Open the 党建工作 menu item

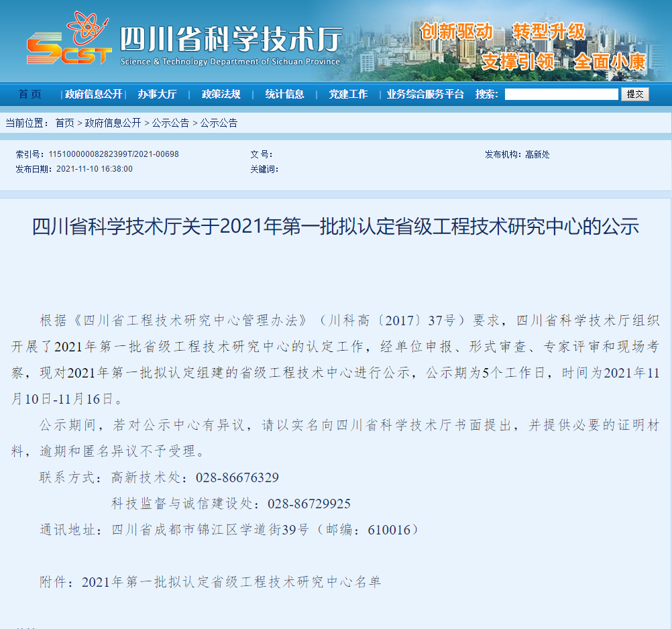(348, 94)
